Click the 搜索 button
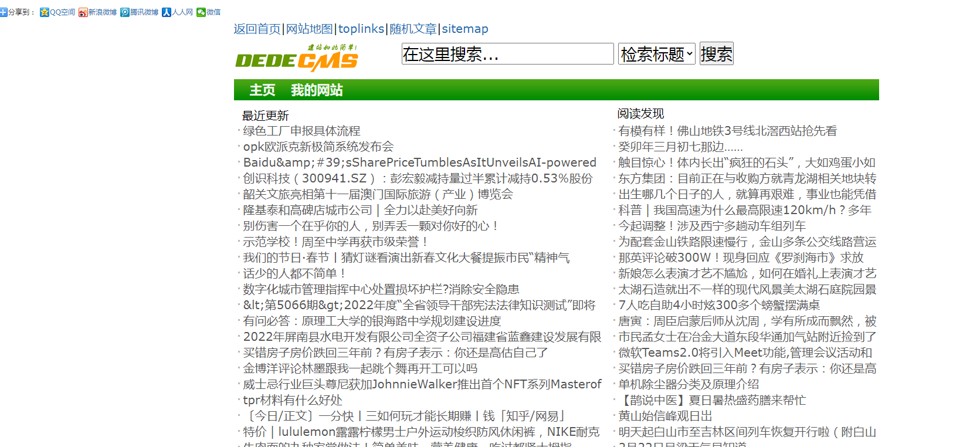 point(716,54)
